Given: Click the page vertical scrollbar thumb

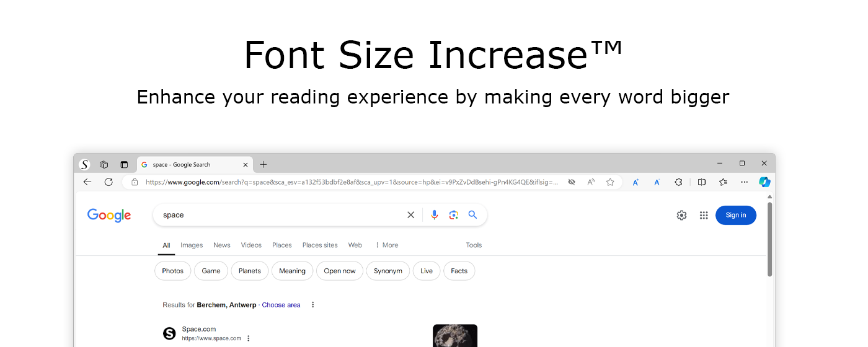Looking at the screenshot, I should pos(770,239).
